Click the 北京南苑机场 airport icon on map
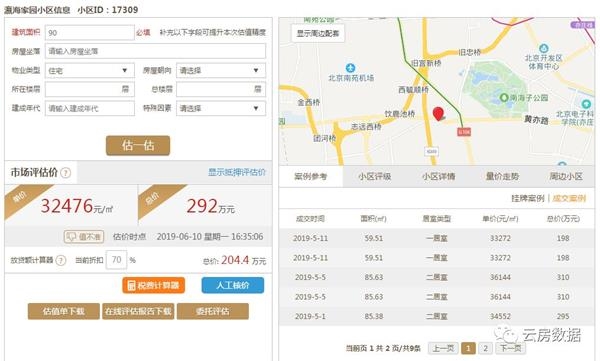Image resolution: width=600 pixels, height=361 pixels. click(350, 68)
